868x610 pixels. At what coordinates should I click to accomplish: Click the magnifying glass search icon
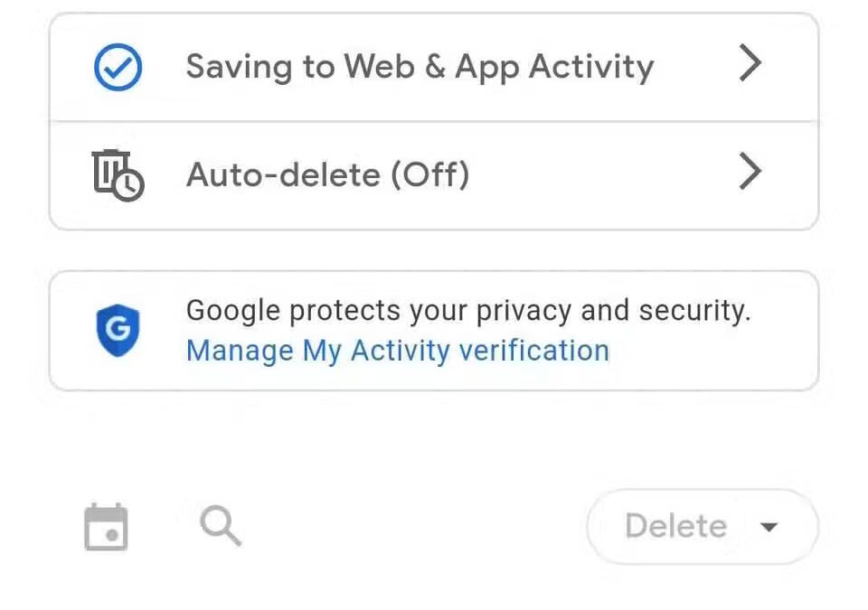(221, 526)
